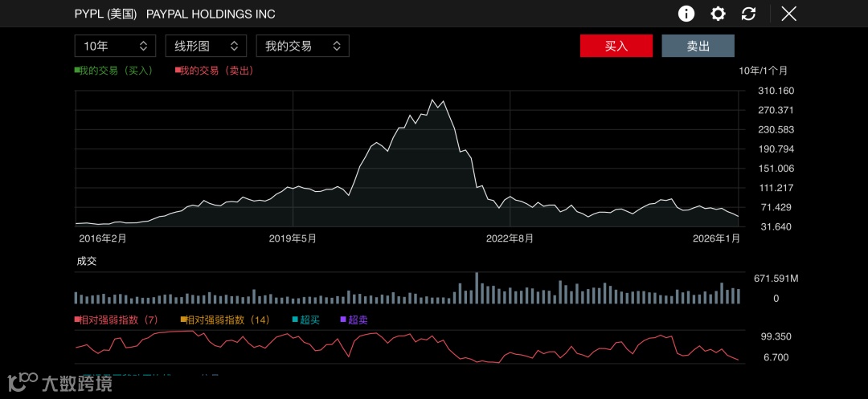This screenshot has height=399, width=868.
Task: Open chart settings gear
Action: 718,14
